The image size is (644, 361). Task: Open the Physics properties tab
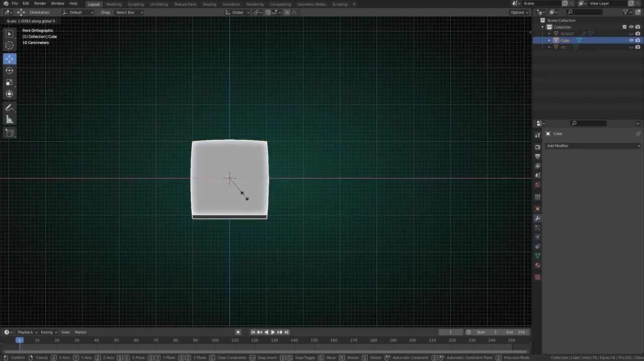[x=537, y=237]
